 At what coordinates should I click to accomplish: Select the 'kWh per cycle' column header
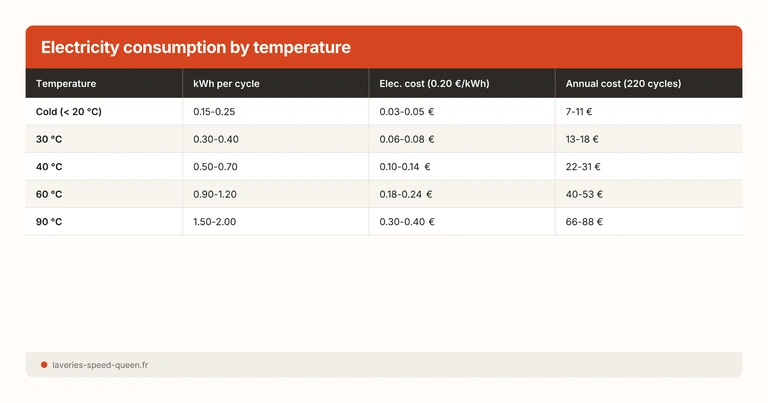(226, 84)
